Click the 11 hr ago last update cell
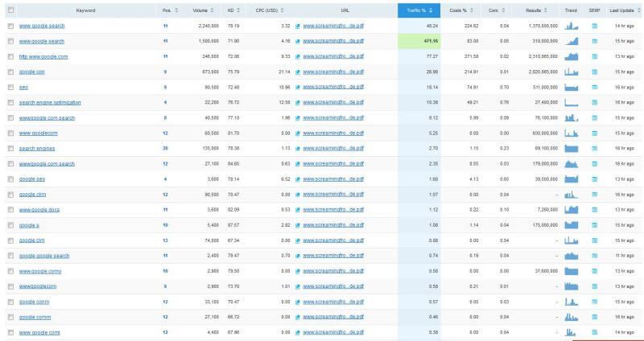 pyautogui.click(x=625, y=256)
